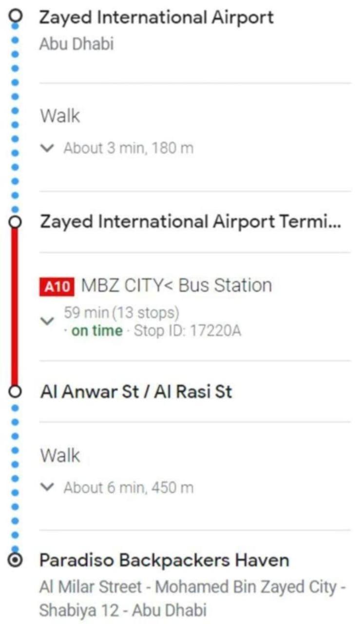Click the Zayed International Airport Terminal stop marker

point(16,222)
